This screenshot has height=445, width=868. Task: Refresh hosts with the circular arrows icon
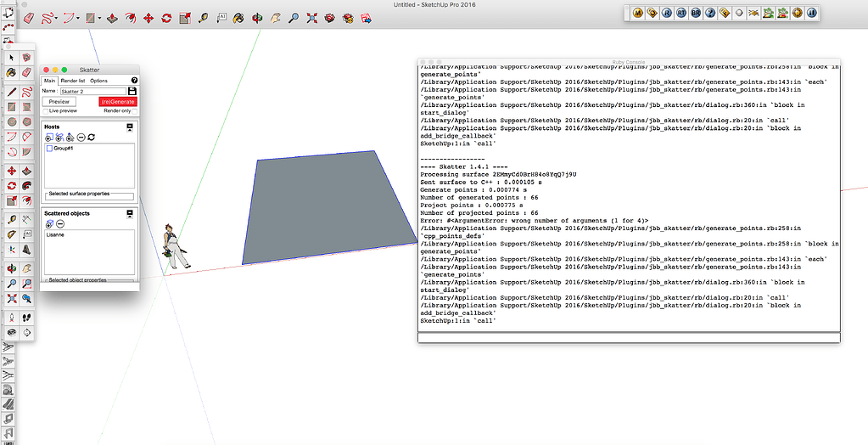pyautogui.click(x=92, y=137)
